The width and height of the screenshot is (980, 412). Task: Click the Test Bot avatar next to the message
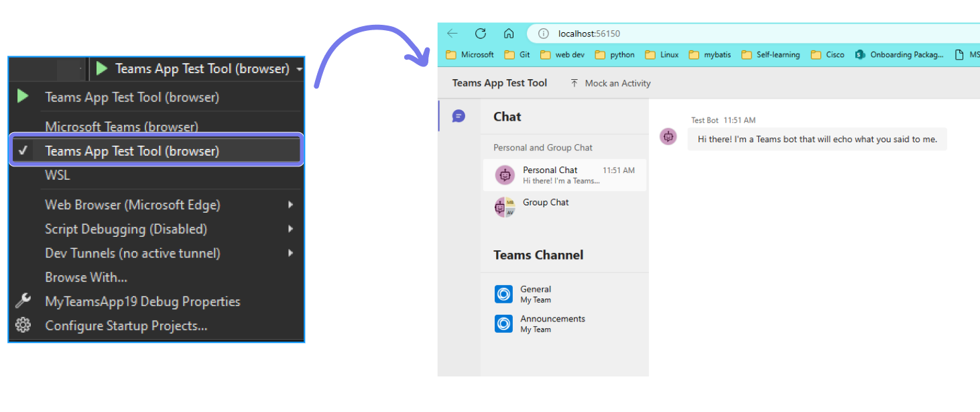pyautogui.click(x=668, y=136)
